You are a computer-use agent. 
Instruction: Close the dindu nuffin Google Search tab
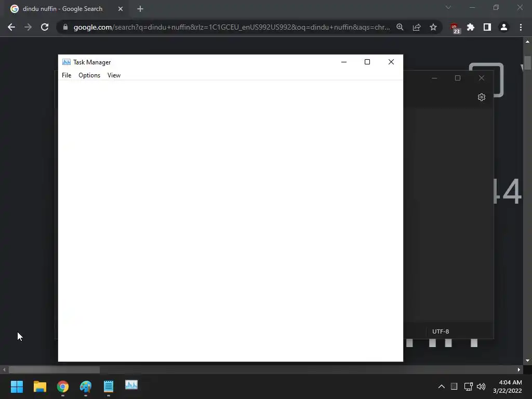tap(121, 9)
